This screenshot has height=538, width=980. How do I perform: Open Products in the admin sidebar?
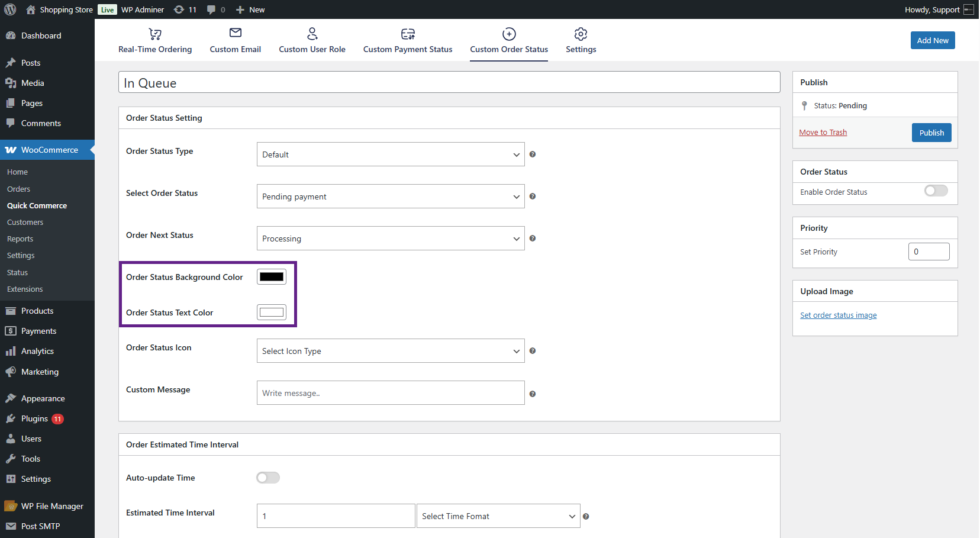click(37, 311)
